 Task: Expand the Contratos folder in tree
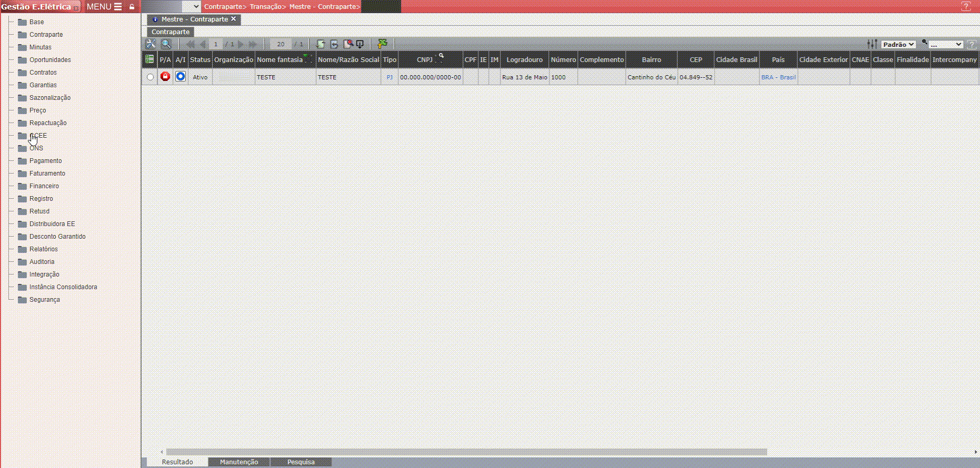click(x=43, y=73)
